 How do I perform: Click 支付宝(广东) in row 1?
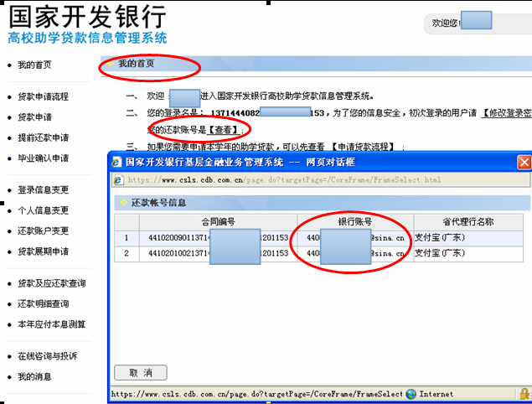pyautogui.click(x=440, y=238)
